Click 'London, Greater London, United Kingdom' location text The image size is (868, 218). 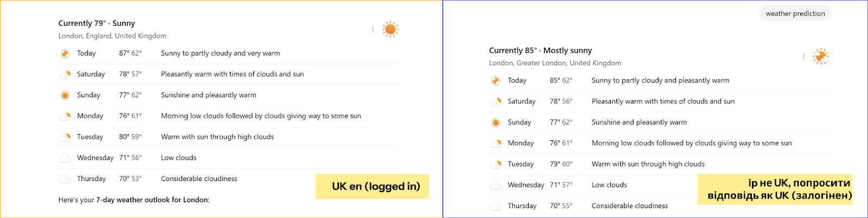(x=555, y=63)
